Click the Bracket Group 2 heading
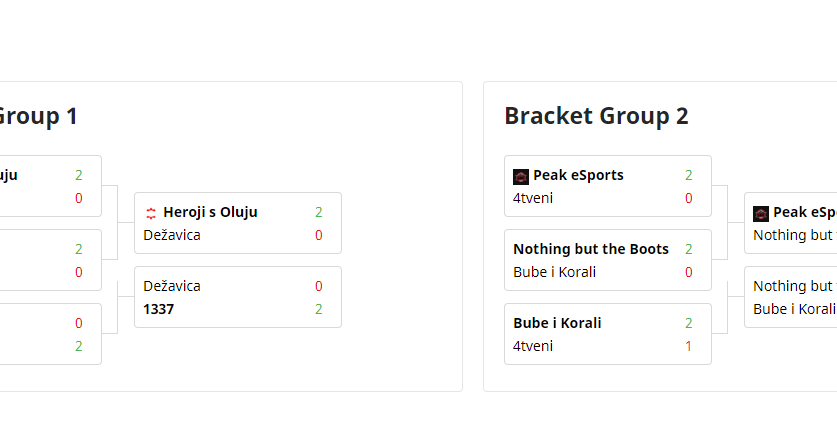 click(x=596, y=116)
